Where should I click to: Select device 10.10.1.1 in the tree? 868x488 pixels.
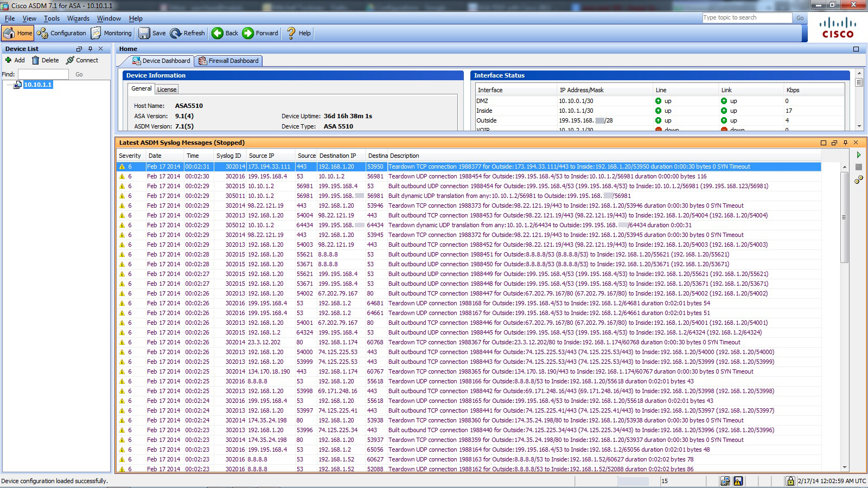pos(38,85)
